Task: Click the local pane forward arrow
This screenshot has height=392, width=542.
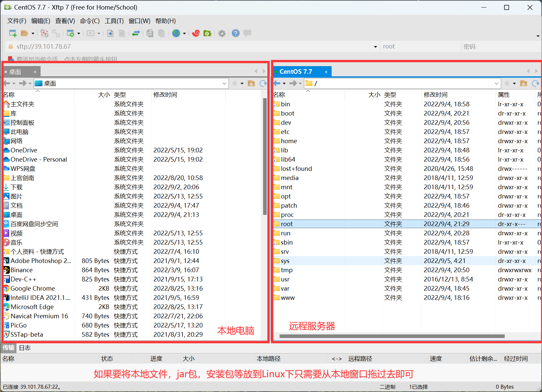Action: (23, 84)
